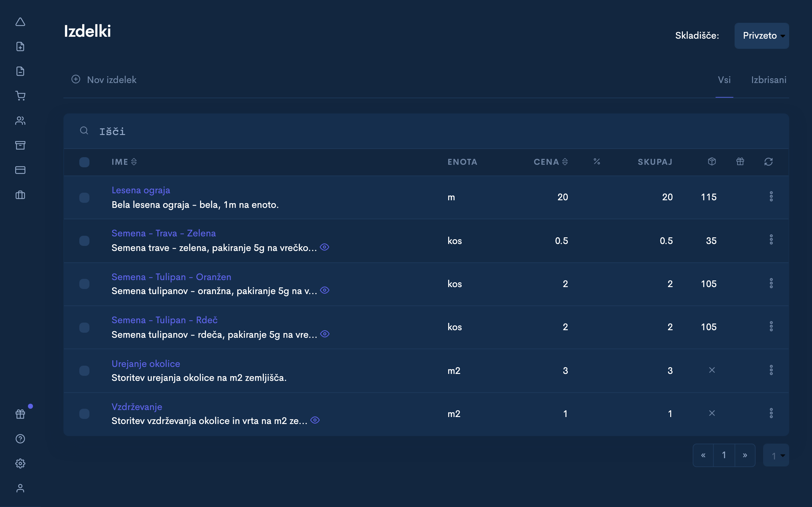Screen dimensions: 812x507
Task: Open the customers sidebar icon
Action: [21, 121]
